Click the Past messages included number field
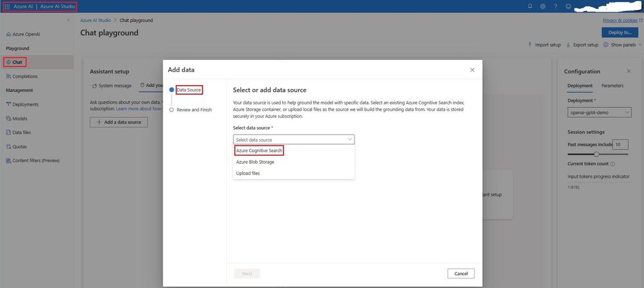Viewport: 644px width, 288px height. tap(621, 144)
